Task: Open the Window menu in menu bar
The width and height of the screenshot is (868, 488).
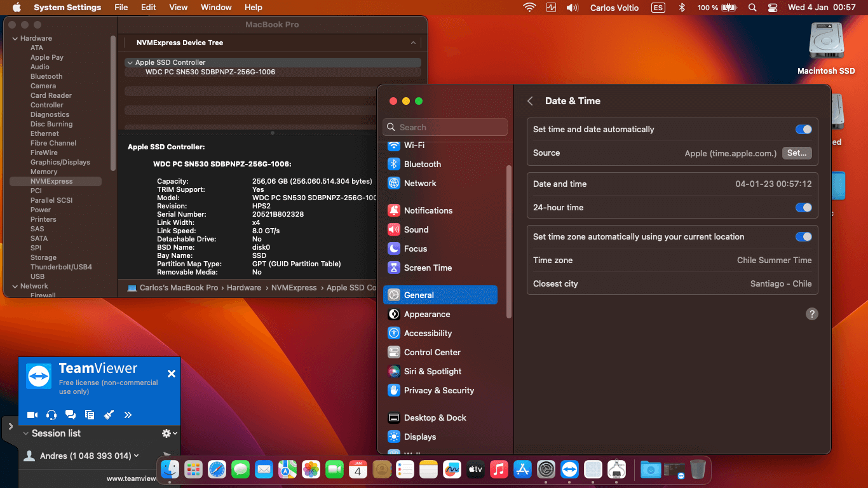Action: (x=216, y=8)
